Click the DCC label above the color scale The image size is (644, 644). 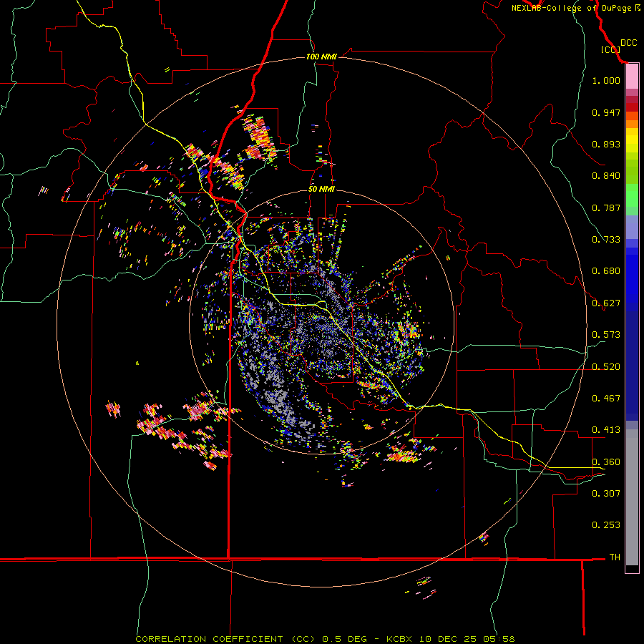(629, 43)
